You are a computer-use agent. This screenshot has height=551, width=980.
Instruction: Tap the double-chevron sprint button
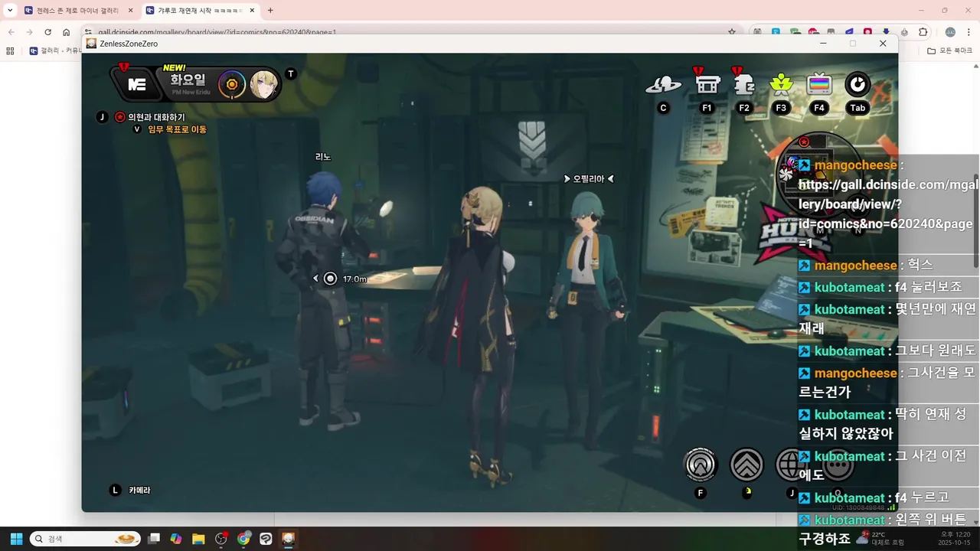[x=746, y=464]
